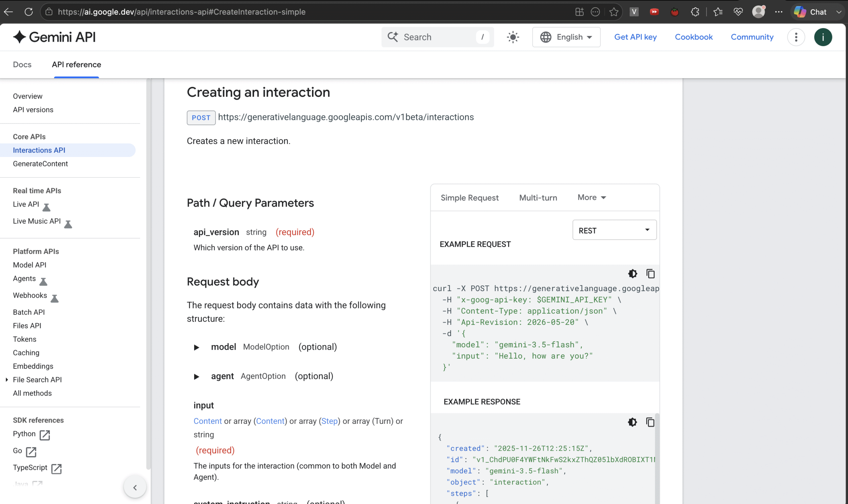Click the Gemini API logo
The image size is (848, 504).
pos(54,37)
